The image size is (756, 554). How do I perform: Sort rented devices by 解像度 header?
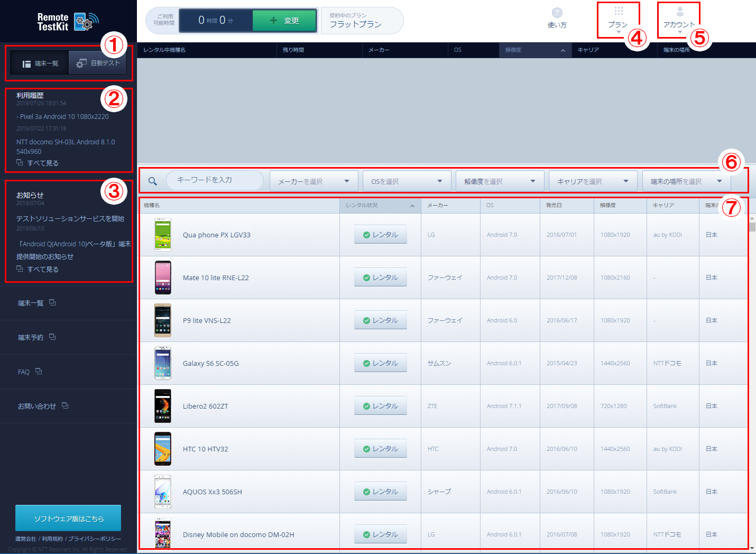pyautogui.click(x=535, y=50)
